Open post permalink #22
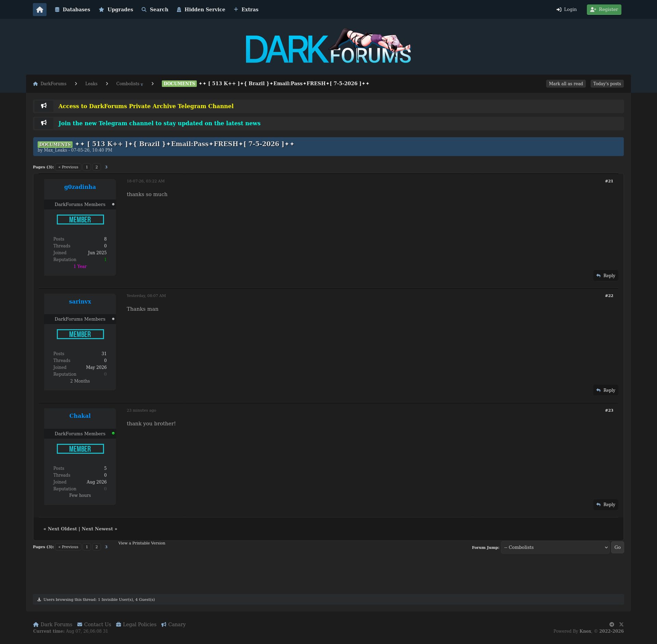This screenshot has height=644, width=657. click(609, 296)
